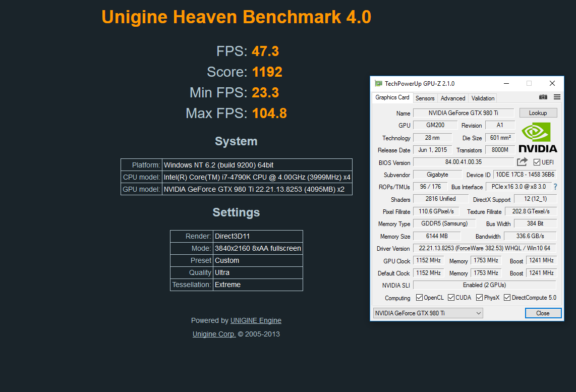Click the Render cell Direct3D11
Image resolution: width=576 pixels, height=392 pixels.
click(x=258, y=236)
